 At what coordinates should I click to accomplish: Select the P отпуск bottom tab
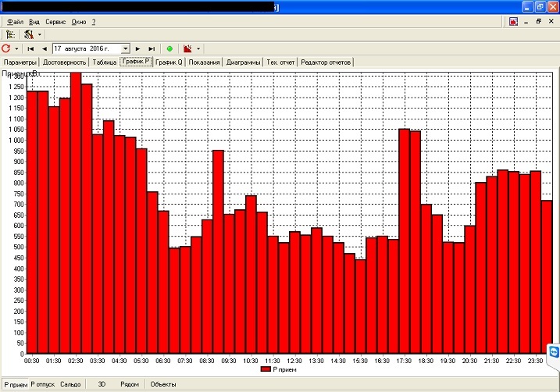(42, 384)
